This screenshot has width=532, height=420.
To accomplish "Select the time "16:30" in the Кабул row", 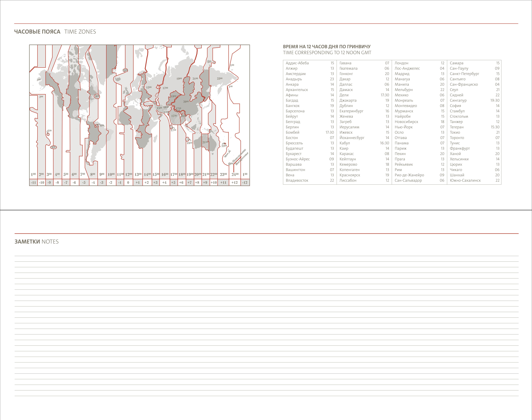I will [385, 143].
